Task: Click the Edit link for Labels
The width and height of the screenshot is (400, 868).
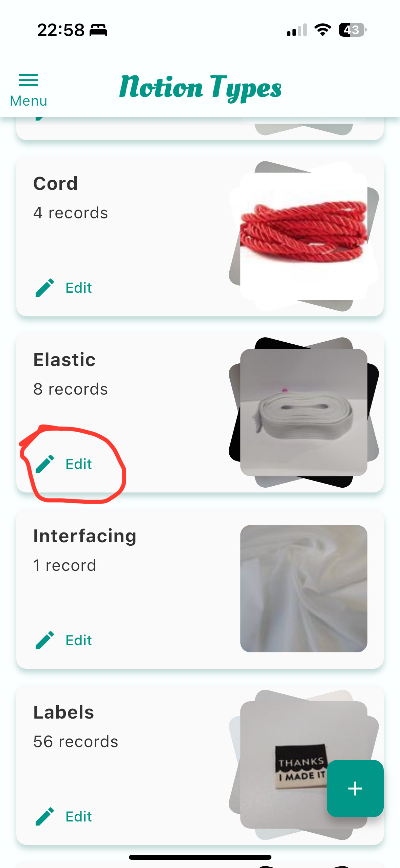Action: pos(79,817)
